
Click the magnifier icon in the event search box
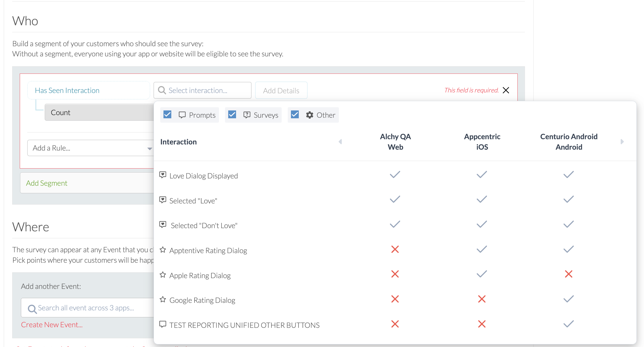point(32,308)
